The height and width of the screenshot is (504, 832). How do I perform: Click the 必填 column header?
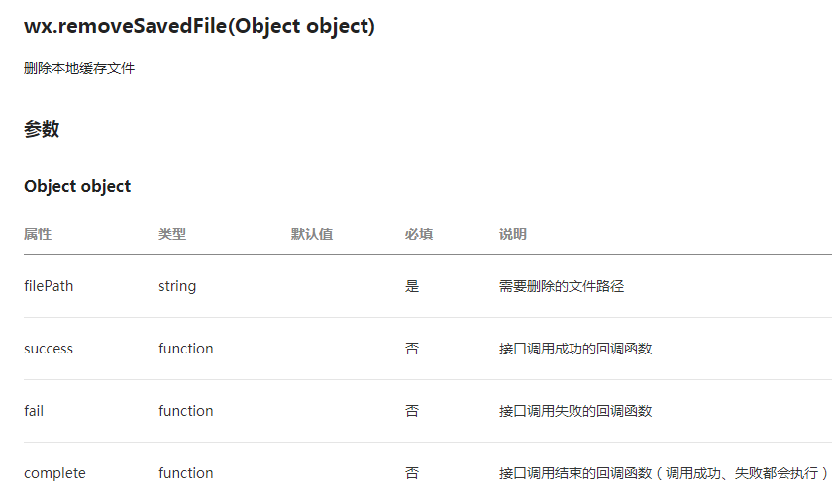419,234
